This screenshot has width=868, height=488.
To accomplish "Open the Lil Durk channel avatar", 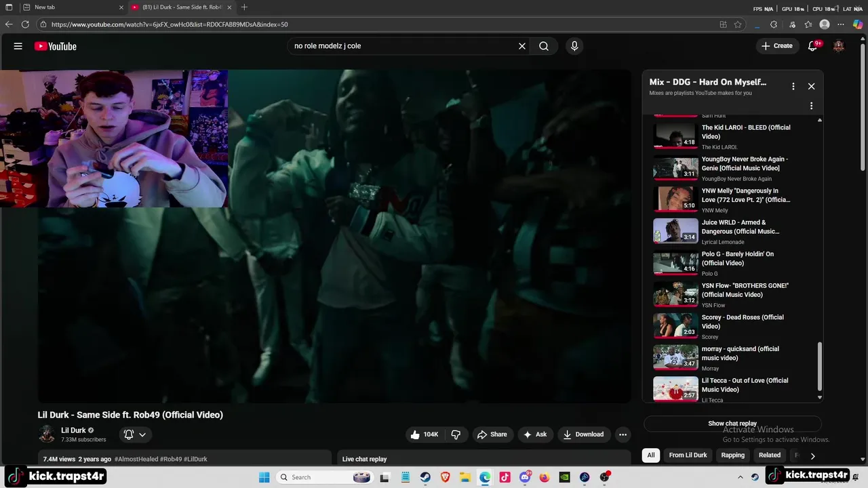I will (47, 434).
